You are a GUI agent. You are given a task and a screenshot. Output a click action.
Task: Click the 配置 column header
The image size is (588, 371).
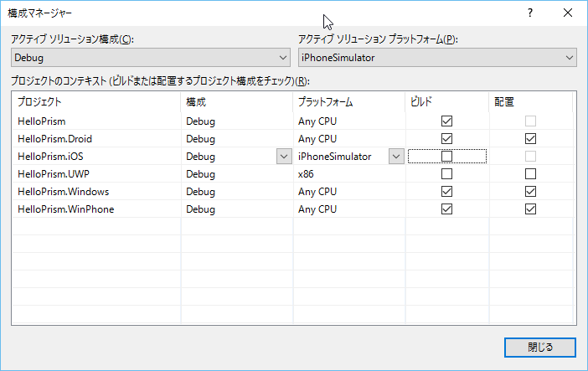pyautogui.click(x=531, y=102)
